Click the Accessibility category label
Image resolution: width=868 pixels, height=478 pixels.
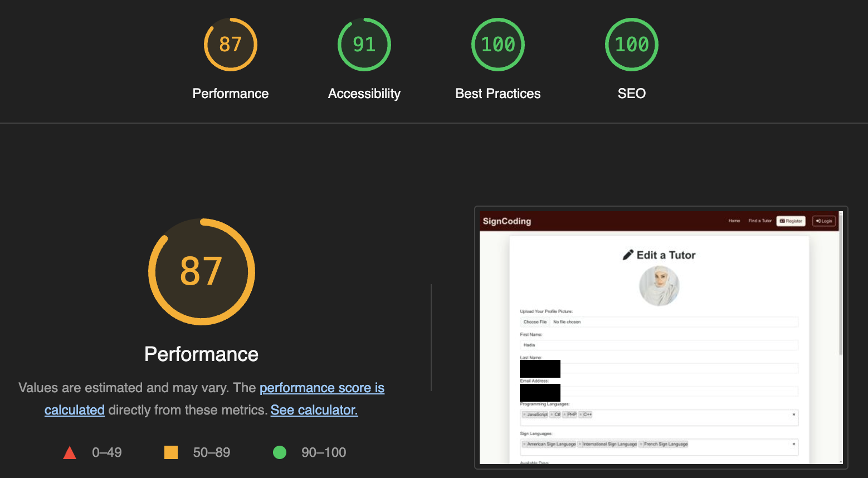(x=364, y=94)
